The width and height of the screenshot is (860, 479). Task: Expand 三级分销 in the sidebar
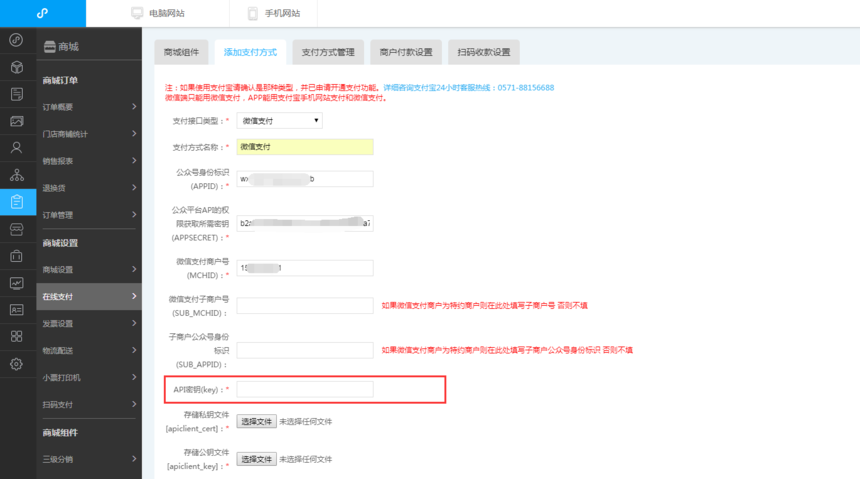click(x=89, y=459)
